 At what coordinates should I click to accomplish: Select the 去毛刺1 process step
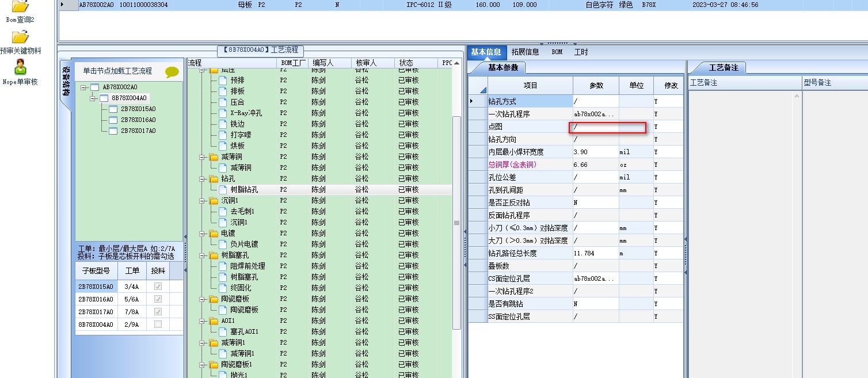click(242, 211)
